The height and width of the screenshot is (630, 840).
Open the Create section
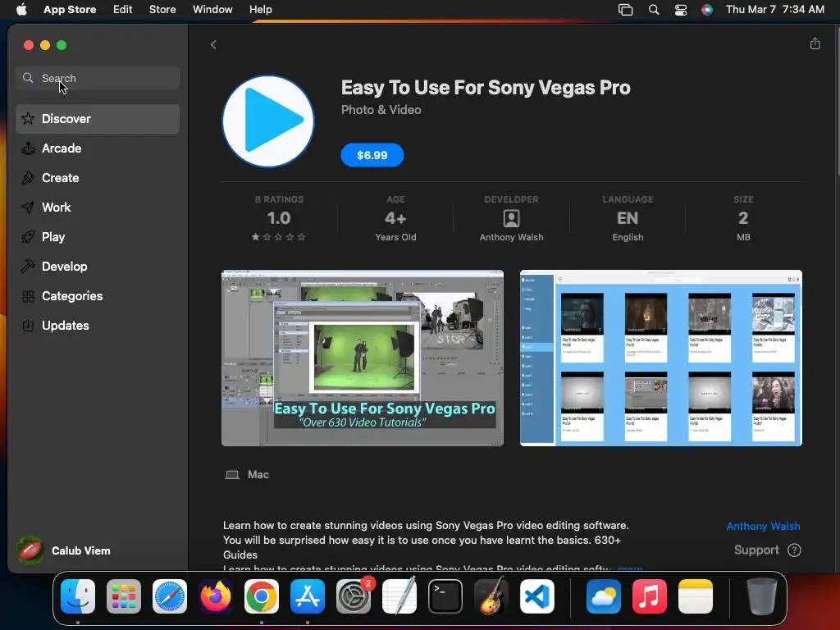(x=98, y=178)
